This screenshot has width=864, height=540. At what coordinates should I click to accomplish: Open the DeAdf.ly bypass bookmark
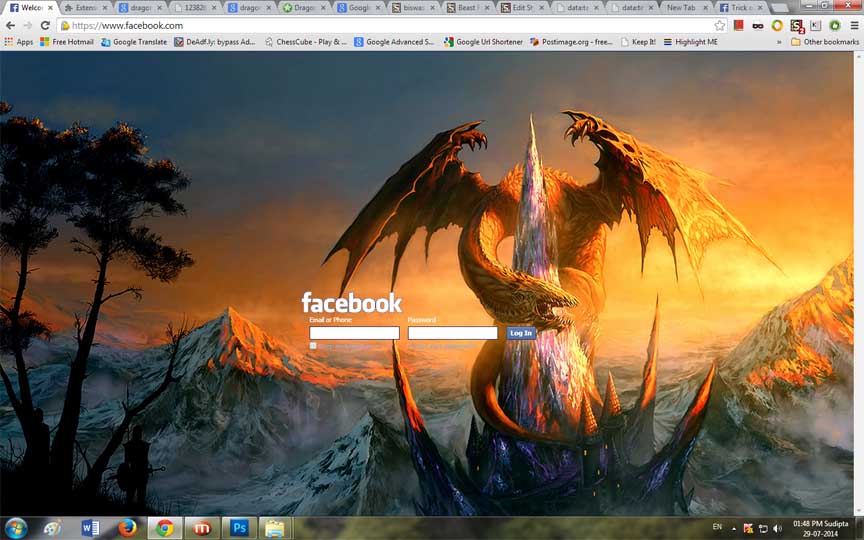point(215,42)
